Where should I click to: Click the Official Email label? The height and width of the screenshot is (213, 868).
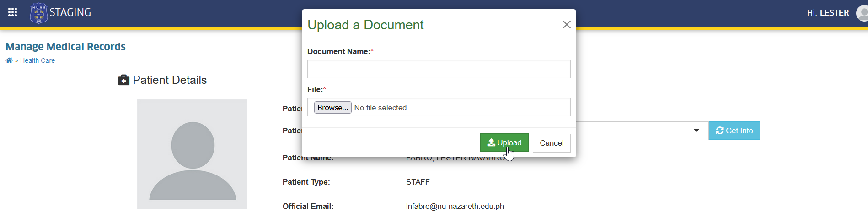pos(308,206)
